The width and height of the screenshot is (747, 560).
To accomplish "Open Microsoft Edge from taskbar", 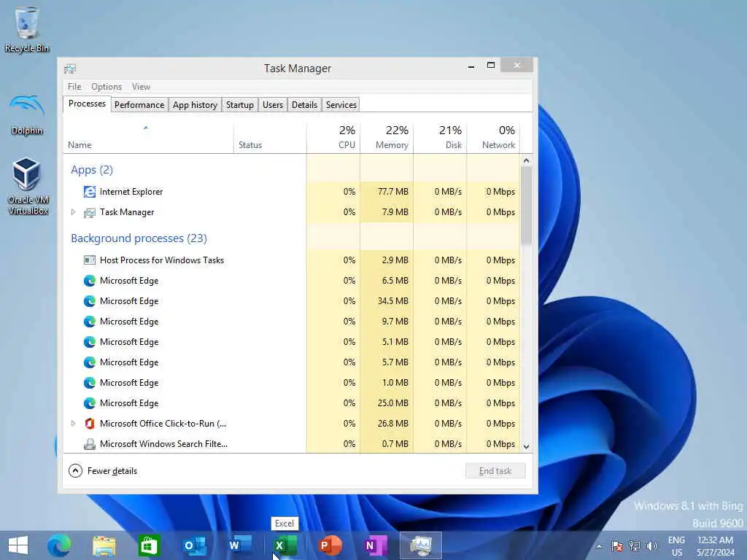I will click(x=59, y=545).
